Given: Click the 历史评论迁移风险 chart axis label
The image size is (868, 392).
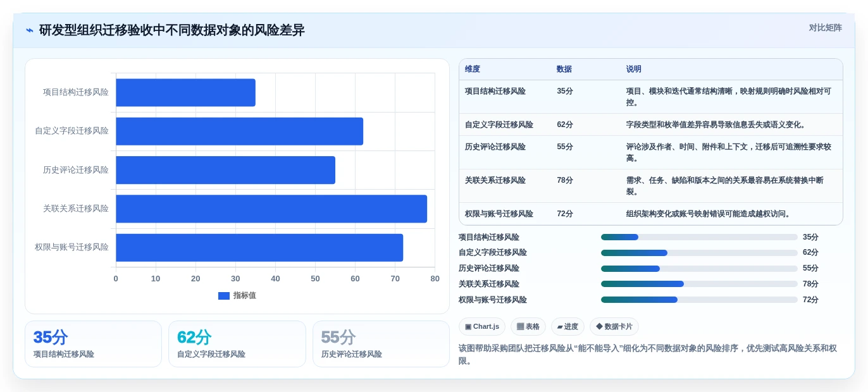Looking at the screenshot, I should (76, 170).
